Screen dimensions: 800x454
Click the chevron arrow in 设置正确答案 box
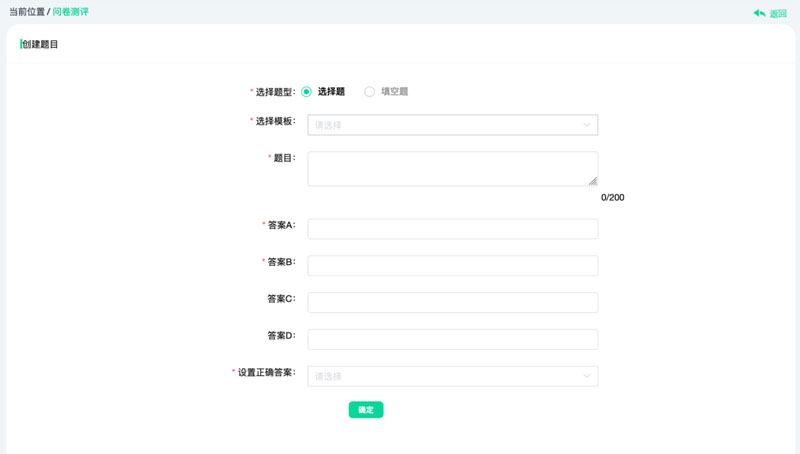click(587, 376)
